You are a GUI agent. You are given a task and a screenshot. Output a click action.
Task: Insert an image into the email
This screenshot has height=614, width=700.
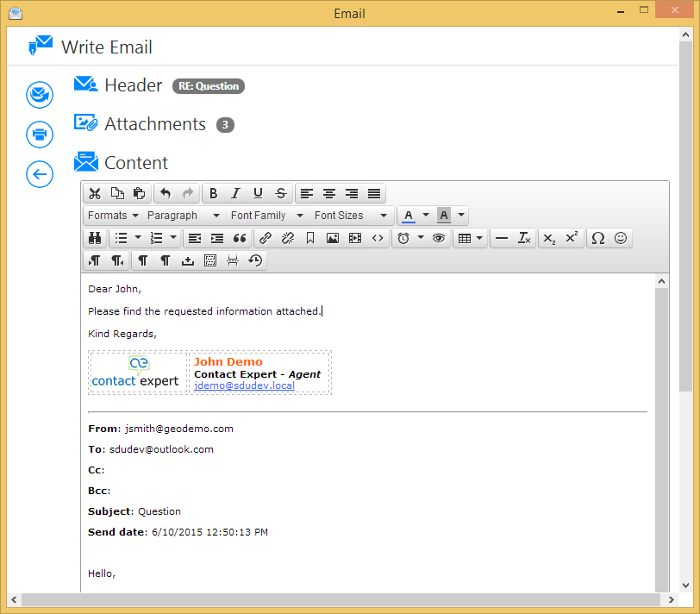tap(333, 238)
